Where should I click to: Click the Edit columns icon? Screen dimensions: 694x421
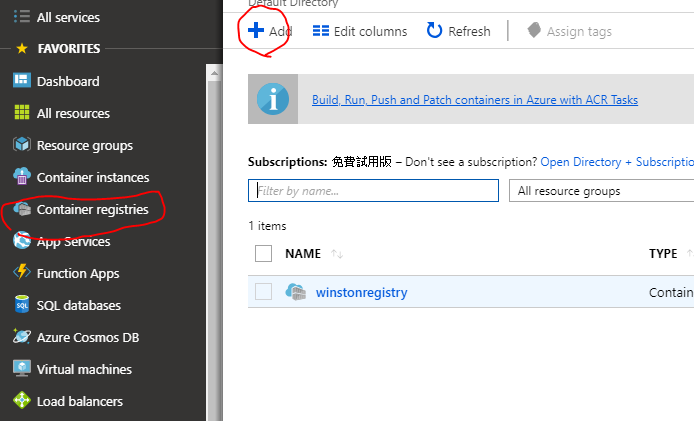pyautogui.click(x=321, y=31)
